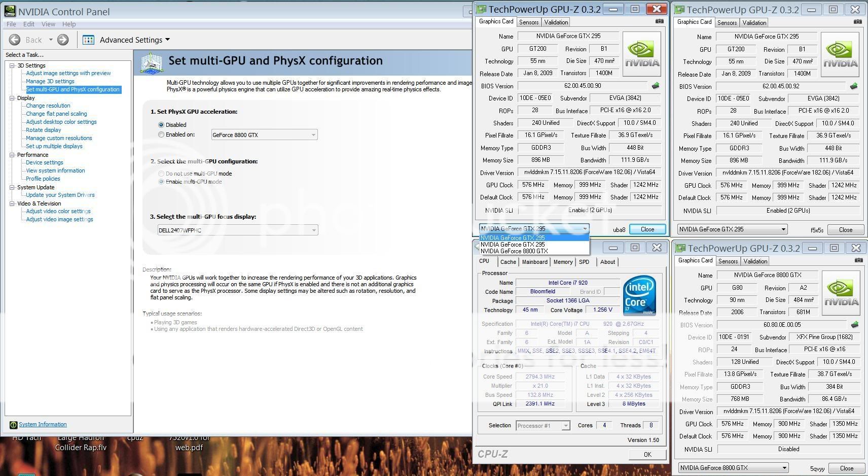Collapse the Video & Television tree node
868x476 pixels.
(12, 203)
